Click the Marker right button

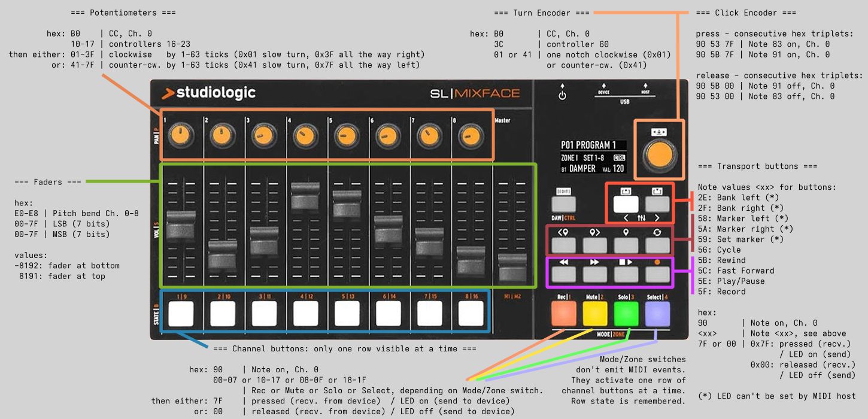click(x=594, y=244)
